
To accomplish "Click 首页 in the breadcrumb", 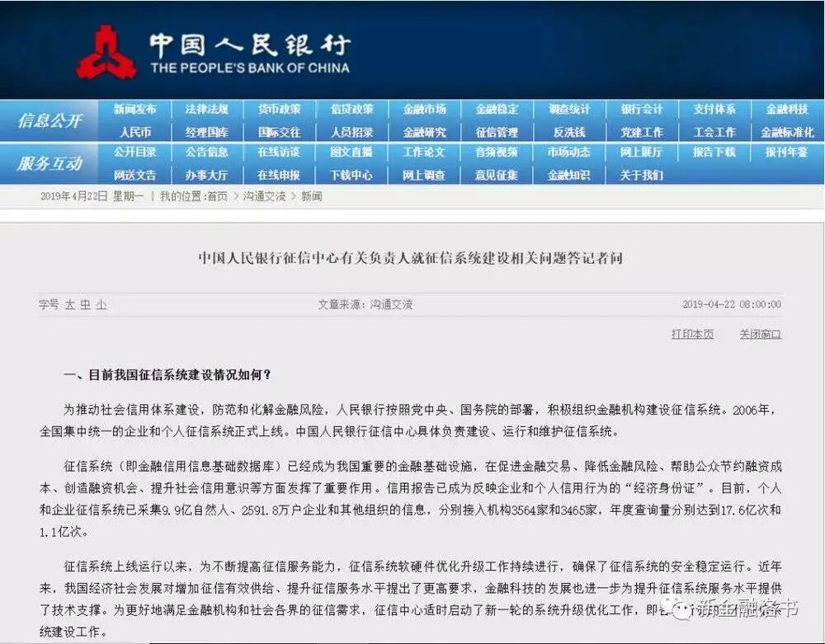I will pyautogui.click(x=217, y=196).
